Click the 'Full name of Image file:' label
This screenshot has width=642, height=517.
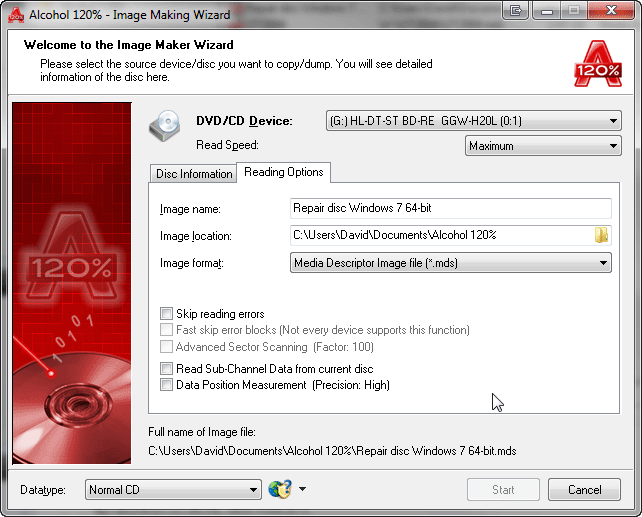point(202,432)
